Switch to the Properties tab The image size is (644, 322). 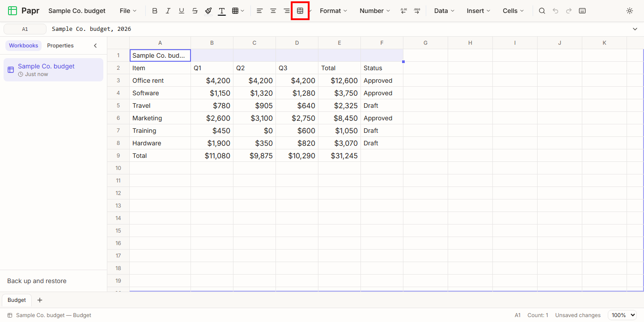[60, 46]
